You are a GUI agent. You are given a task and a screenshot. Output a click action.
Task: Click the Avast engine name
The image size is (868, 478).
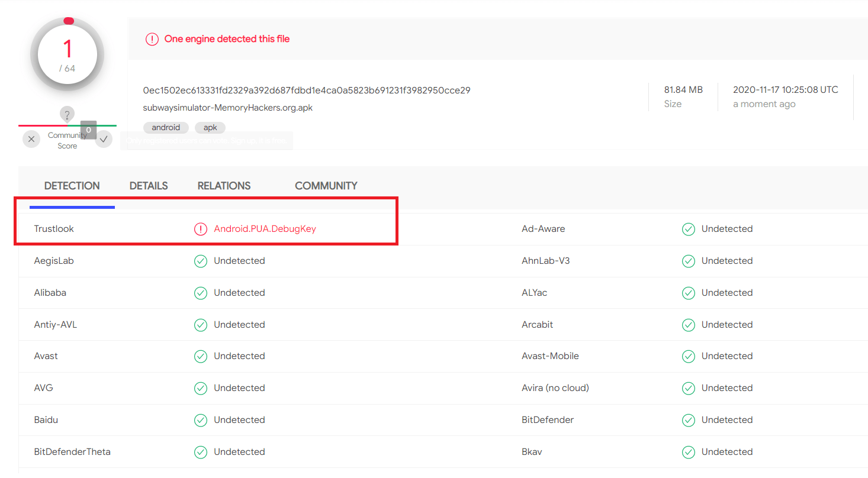coord(46,356)
